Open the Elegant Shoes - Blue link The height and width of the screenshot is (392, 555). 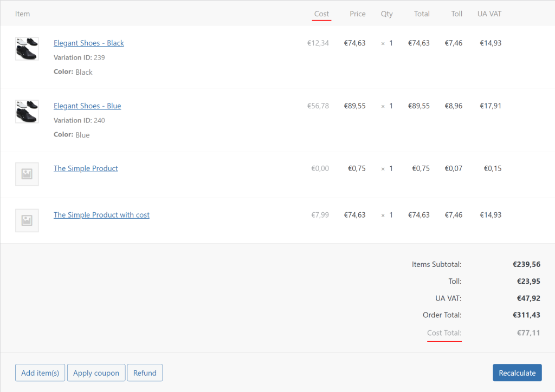click(87, 106)
